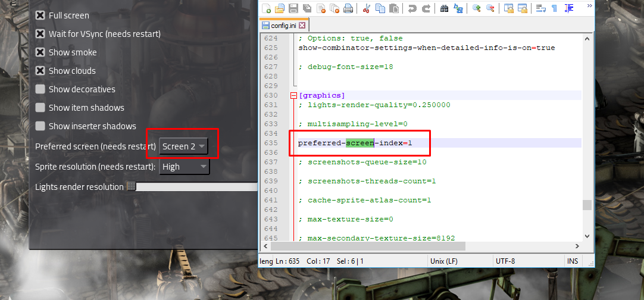Image resolution: width=644 pixels, height=300 pixels.
Task: Expand hidden toolbar items with the chevron
Action: click(x=590, y=6)
